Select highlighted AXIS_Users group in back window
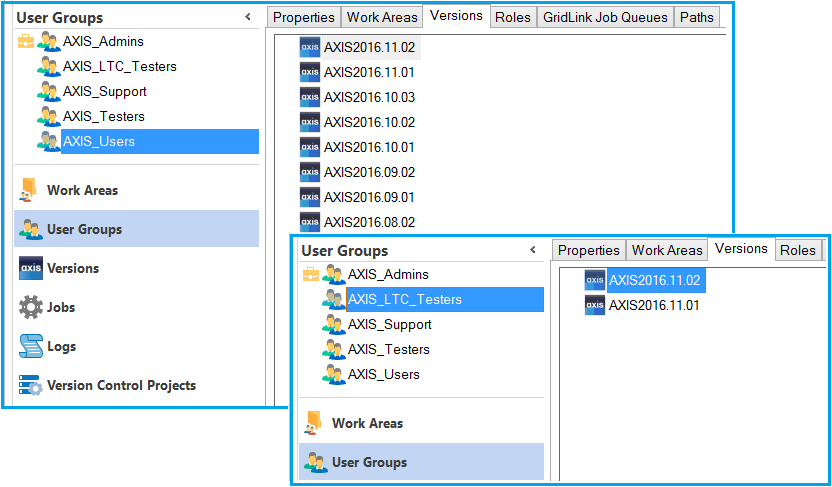This screenshot has height=487, width=832. coord(160,141)
